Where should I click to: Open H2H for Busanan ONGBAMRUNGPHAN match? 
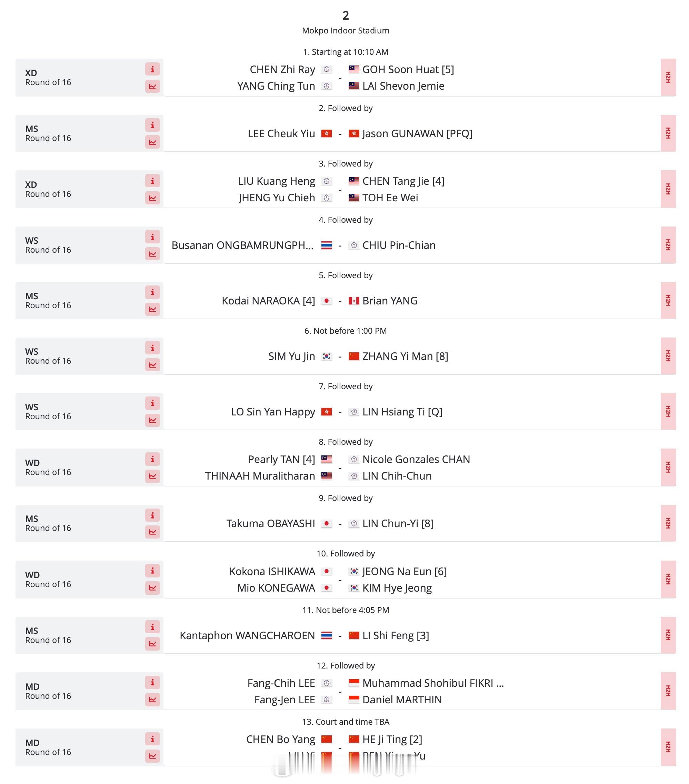668,245
